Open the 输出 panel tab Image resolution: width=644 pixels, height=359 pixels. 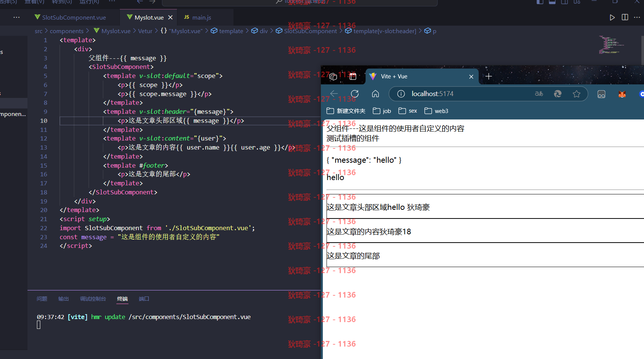pos(64,299)
